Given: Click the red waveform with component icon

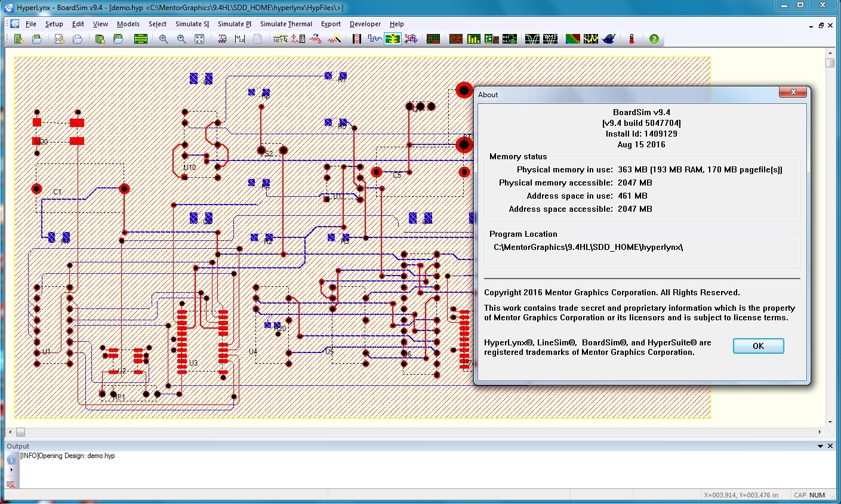Looking at the screenshot, I should click(298, 39).
